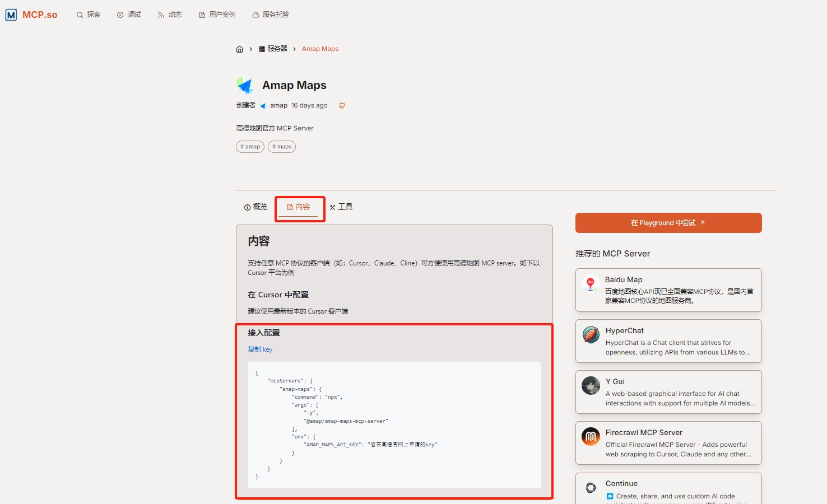Open the MCP.so home text link
Screen dimensions: 827x504
[40, 15]
